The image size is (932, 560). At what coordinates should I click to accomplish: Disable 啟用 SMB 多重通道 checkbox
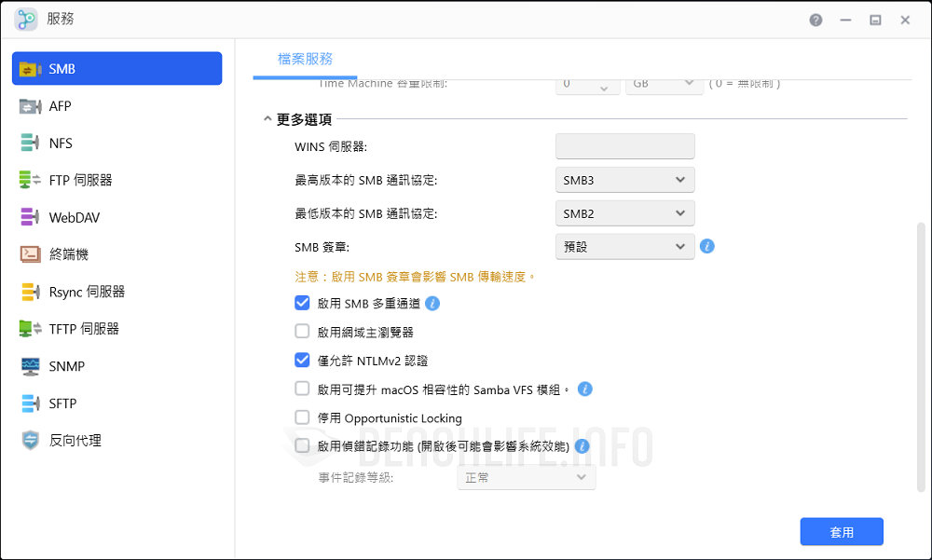pos(302,303)
